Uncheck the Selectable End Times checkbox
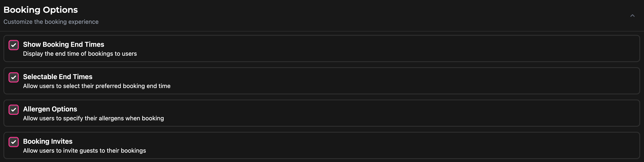 pyautogui.click(x=14, y=77)
